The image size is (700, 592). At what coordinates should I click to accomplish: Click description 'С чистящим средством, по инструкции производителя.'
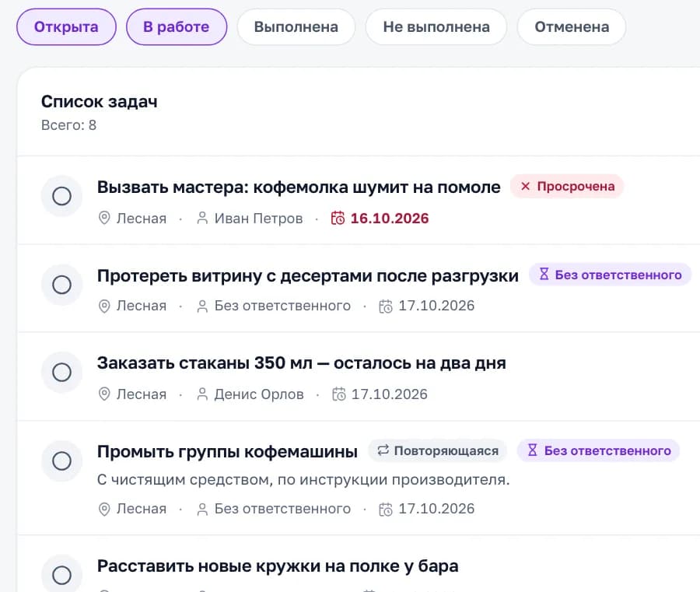coord(303,480)
